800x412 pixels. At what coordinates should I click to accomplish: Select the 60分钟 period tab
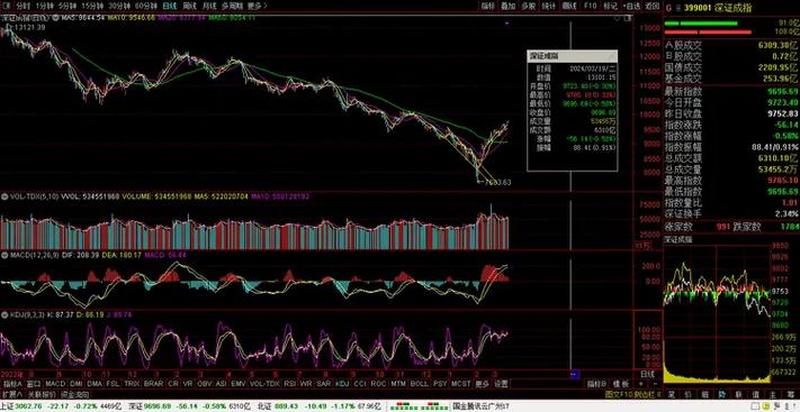click(147, 6)
